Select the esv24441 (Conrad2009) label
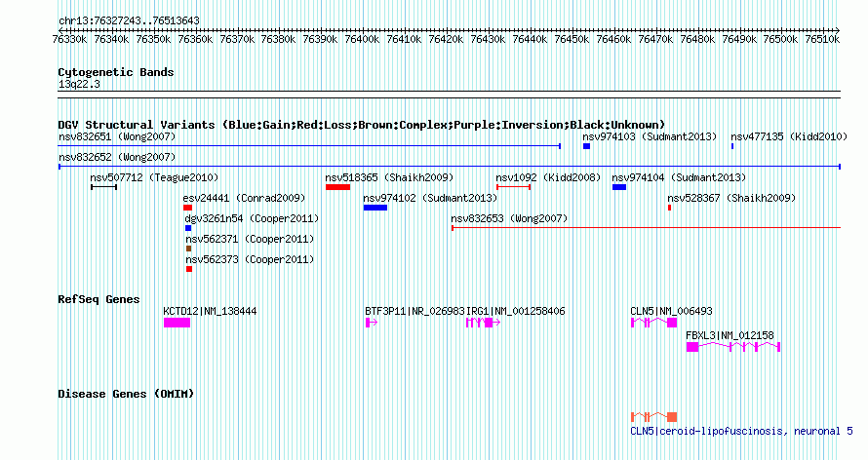 (x=244, y=198)
